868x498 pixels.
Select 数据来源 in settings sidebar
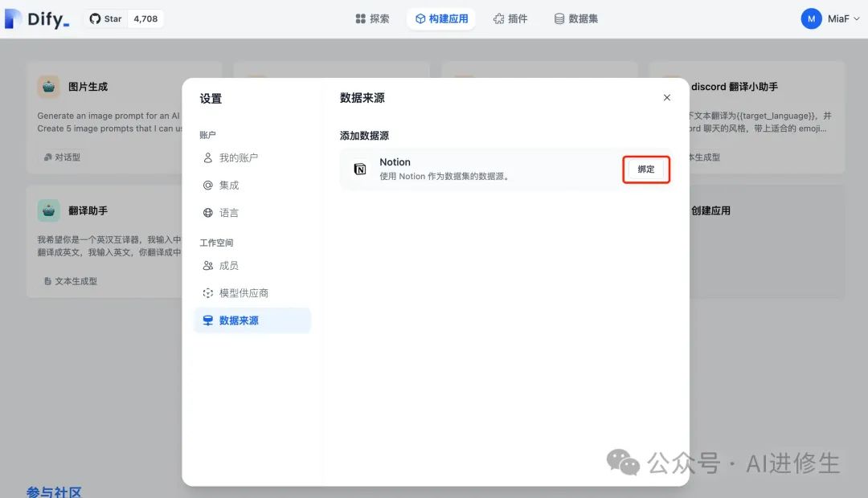252,320
